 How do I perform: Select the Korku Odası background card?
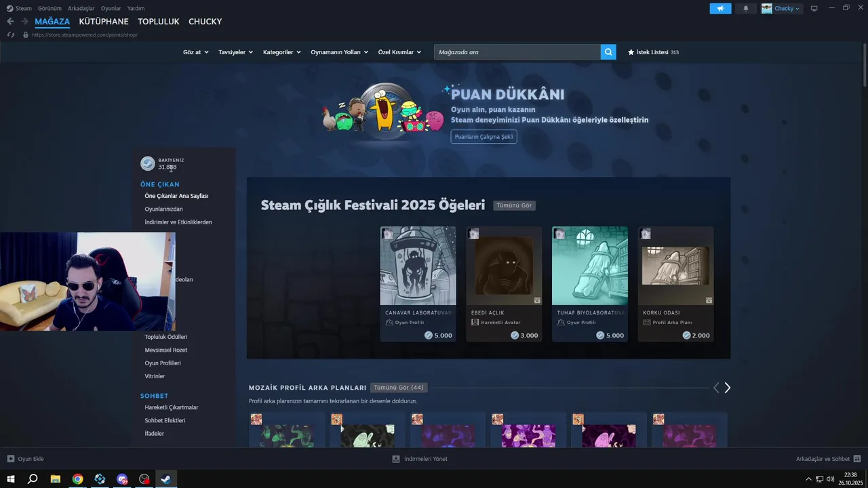tap(676, 284)
